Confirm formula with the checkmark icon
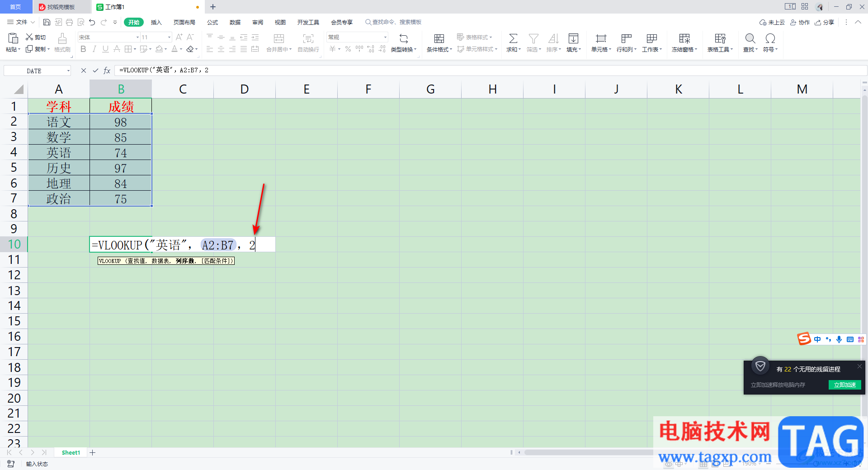The width and height of the screenshot is (868, 470). click(95, 70)
